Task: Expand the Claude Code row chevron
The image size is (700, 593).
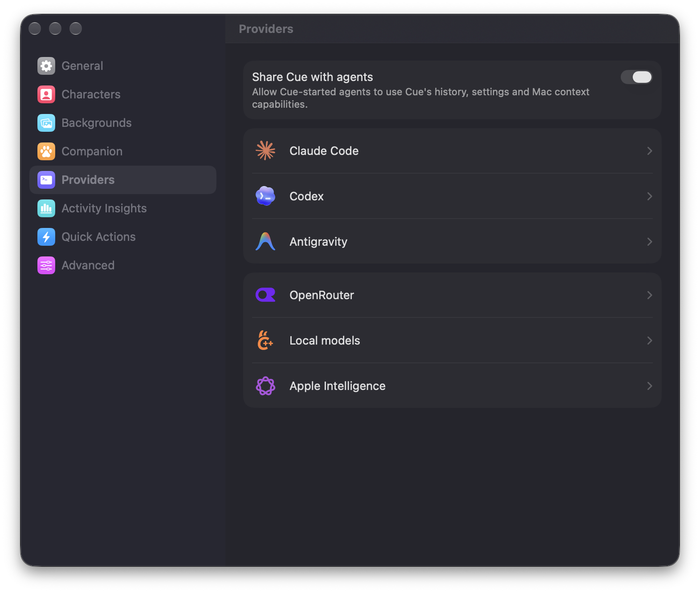Action: (650, 151)
